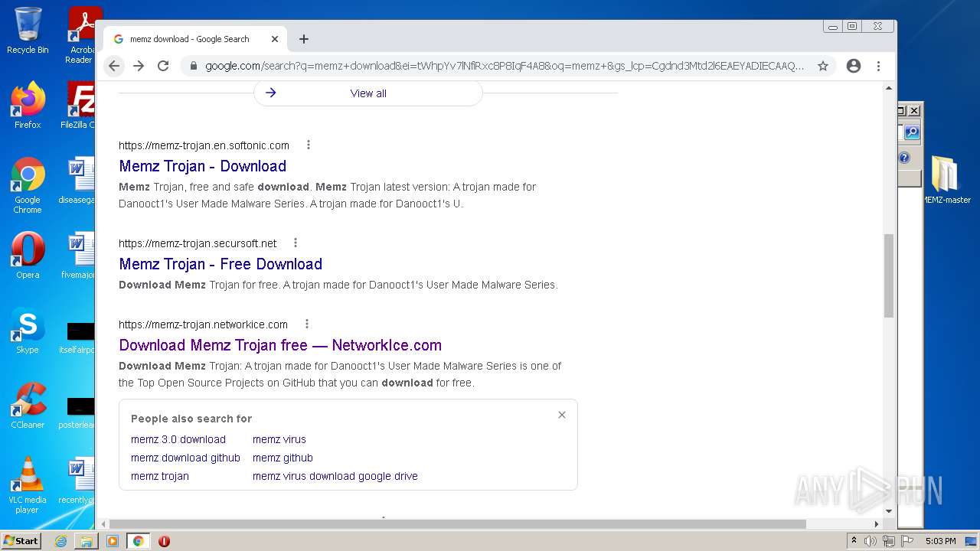Open media player from taskbar
The width and height of the screenshot is (980, 551).
(x=113, y=541)
